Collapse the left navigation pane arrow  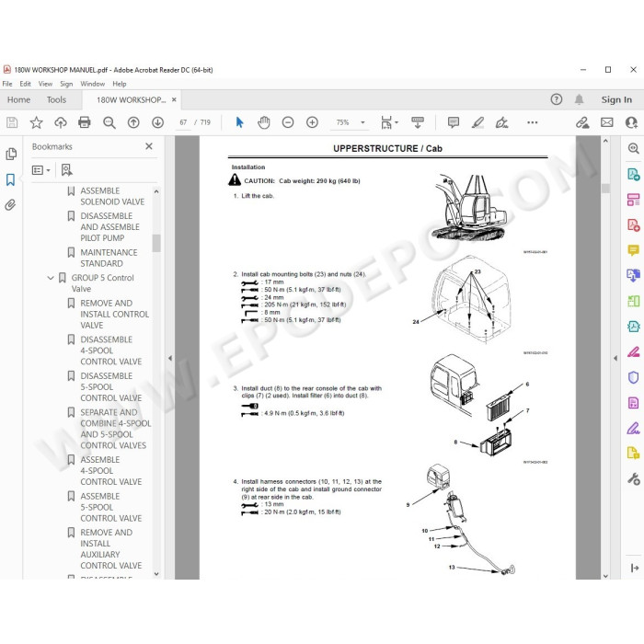170,358
